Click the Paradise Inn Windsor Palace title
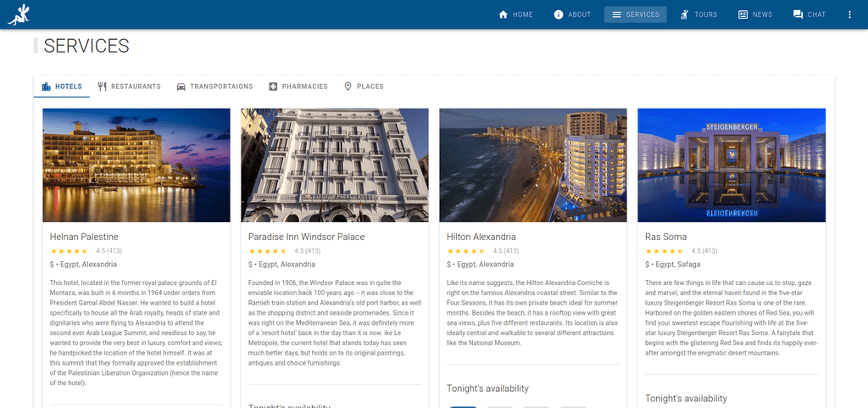This screenshot has height=408, width=868. (307, 237)
